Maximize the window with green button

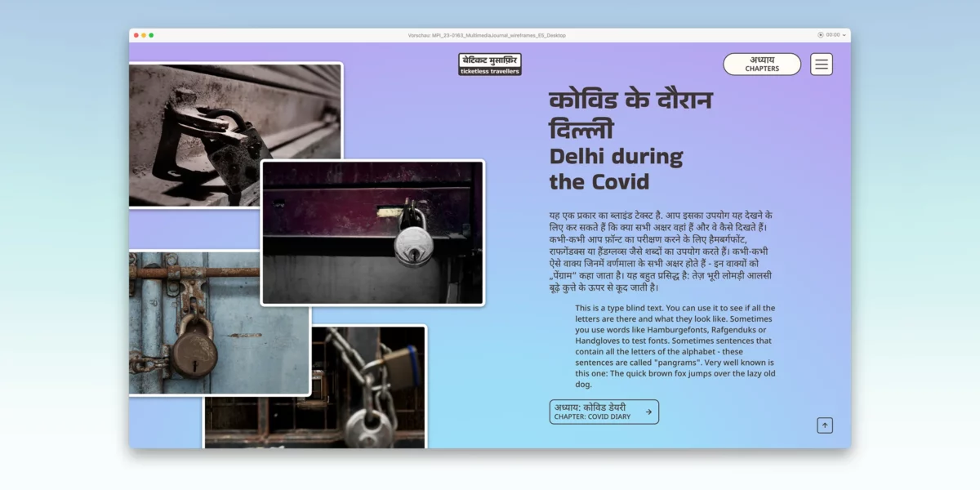[151, 35]
